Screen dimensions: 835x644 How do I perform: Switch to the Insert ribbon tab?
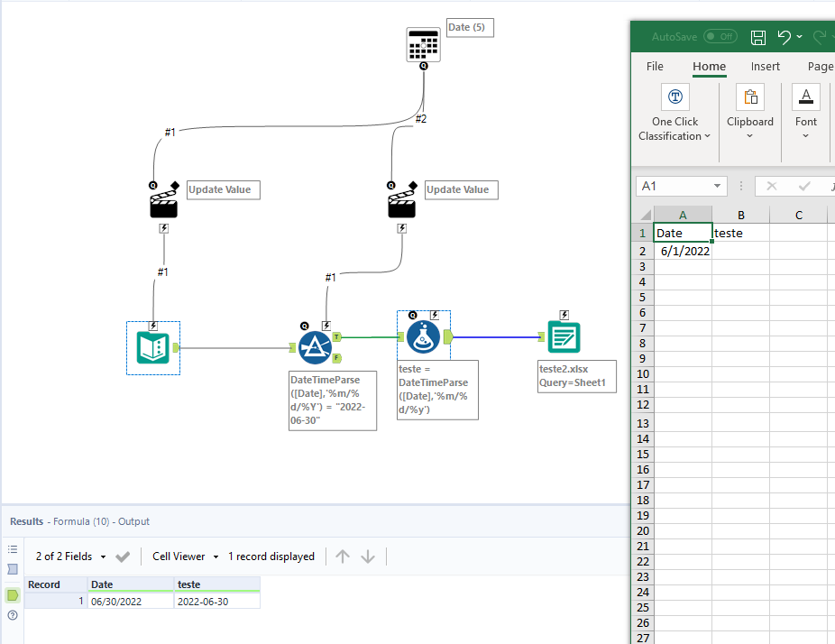coord(765,66)
